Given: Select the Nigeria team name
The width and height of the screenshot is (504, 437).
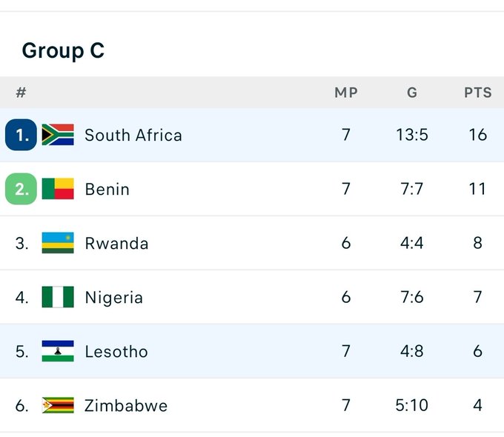Looking at the screenshot, I should (x=114, y=298).
